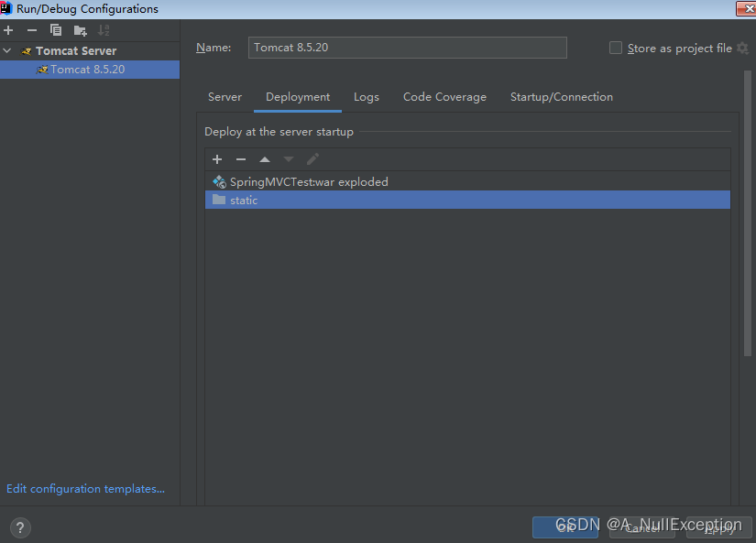Open the project file storage settings gear

(x=742, y=48)
